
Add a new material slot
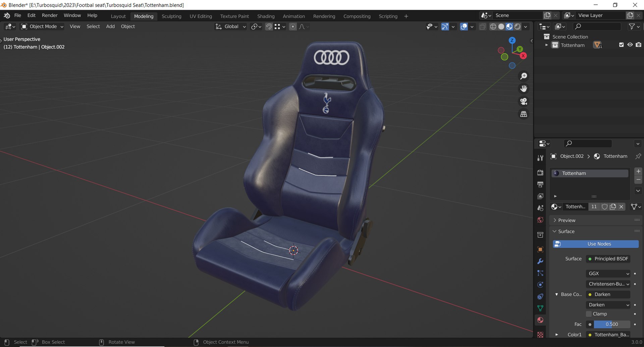tap(638, 171)
